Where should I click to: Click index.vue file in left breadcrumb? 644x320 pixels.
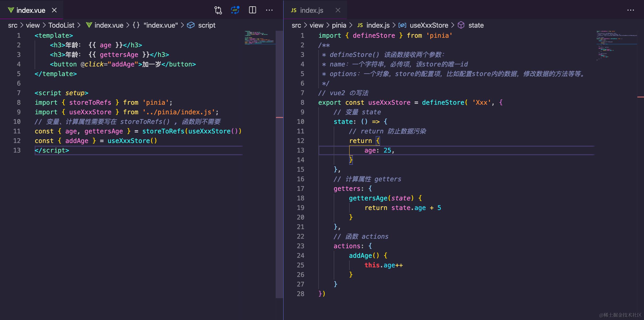[x=109, y=25]
